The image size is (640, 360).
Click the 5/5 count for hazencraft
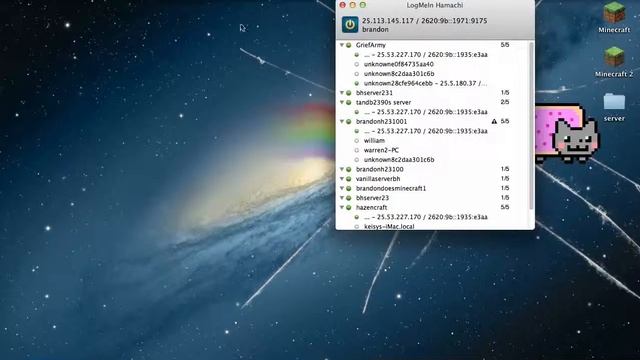click(x=505, y=207)
